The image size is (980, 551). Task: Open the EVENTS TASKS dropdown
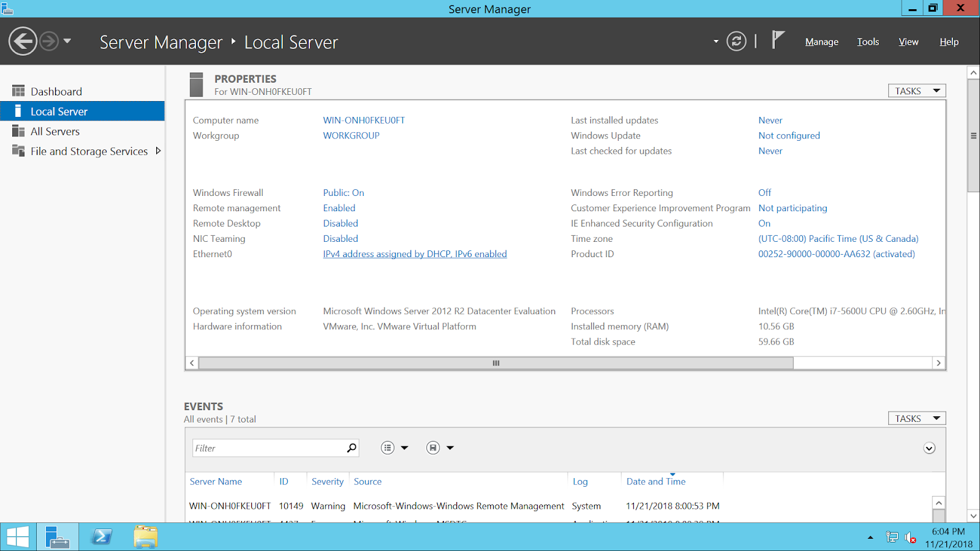pos(916,418)
